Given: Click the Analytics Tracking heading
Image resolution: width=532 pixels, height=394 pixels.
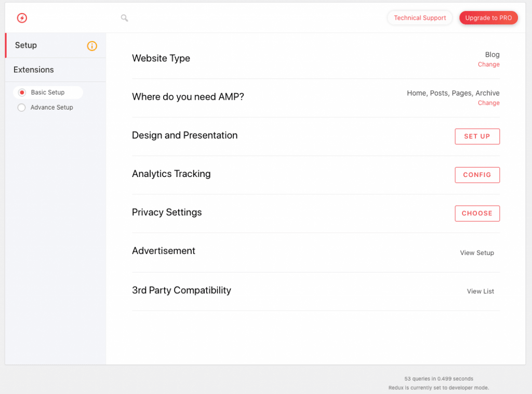Looking at the screenshot, I should point(171,174).
